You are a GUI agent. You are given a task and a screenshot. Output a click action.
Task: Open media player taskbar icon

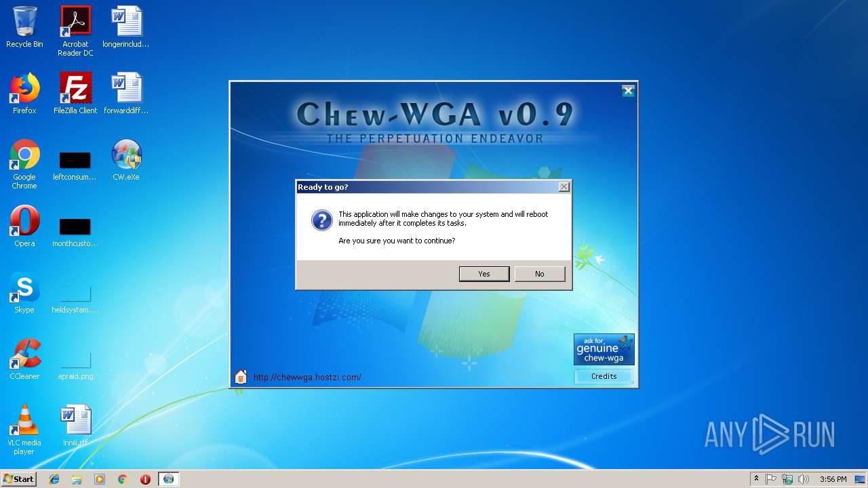tap(100, 479)
